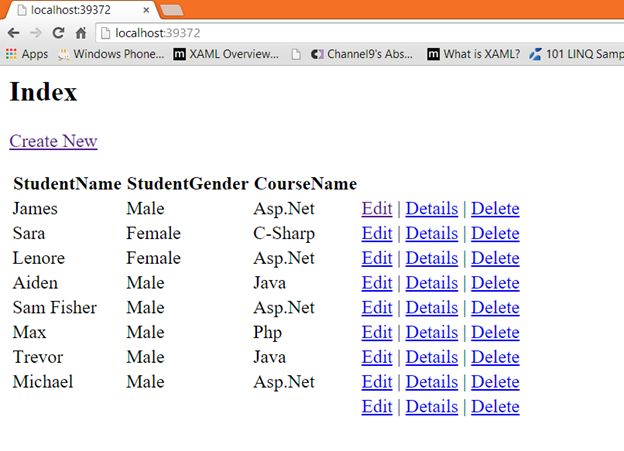
Task: Open Channel9's Abs bookmark
Action: [x=362, y=54]
